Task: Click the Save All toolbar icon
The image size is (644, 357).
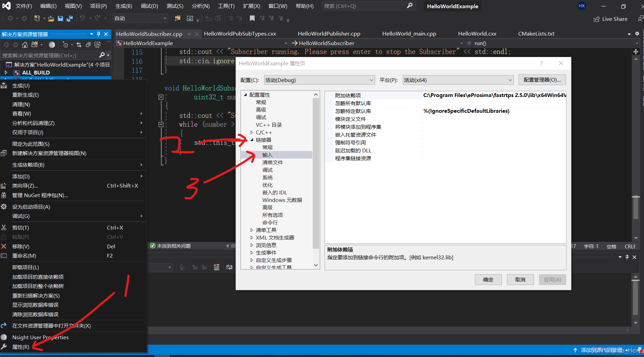Action: (70, 18)
